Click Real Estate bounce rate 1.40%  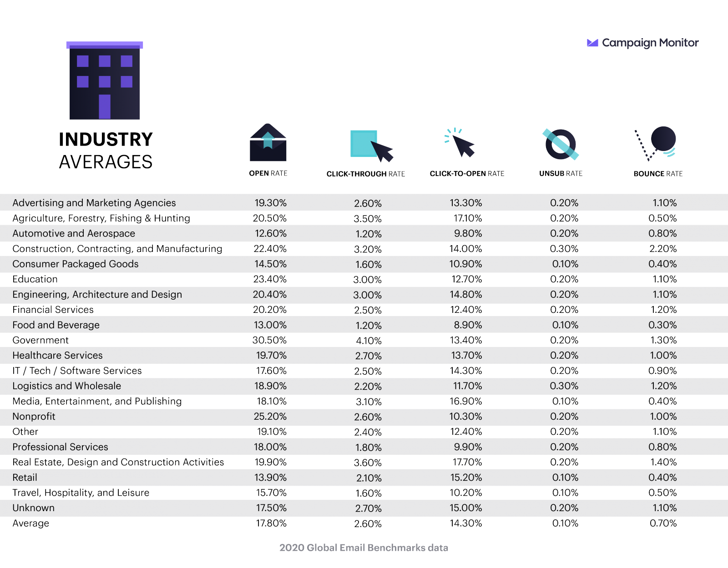pyautogui.click(x=663, y=462)
